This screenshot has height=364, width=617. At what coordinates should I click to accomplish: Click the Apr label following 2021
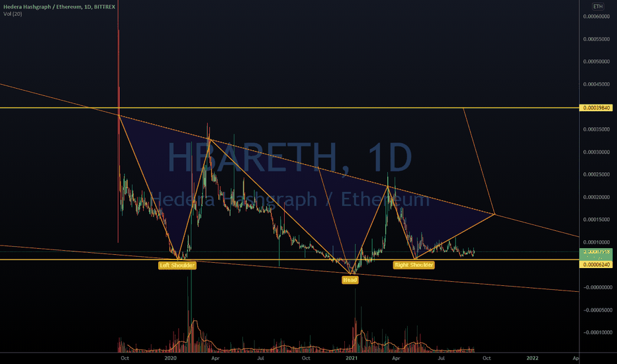[396, 358]
